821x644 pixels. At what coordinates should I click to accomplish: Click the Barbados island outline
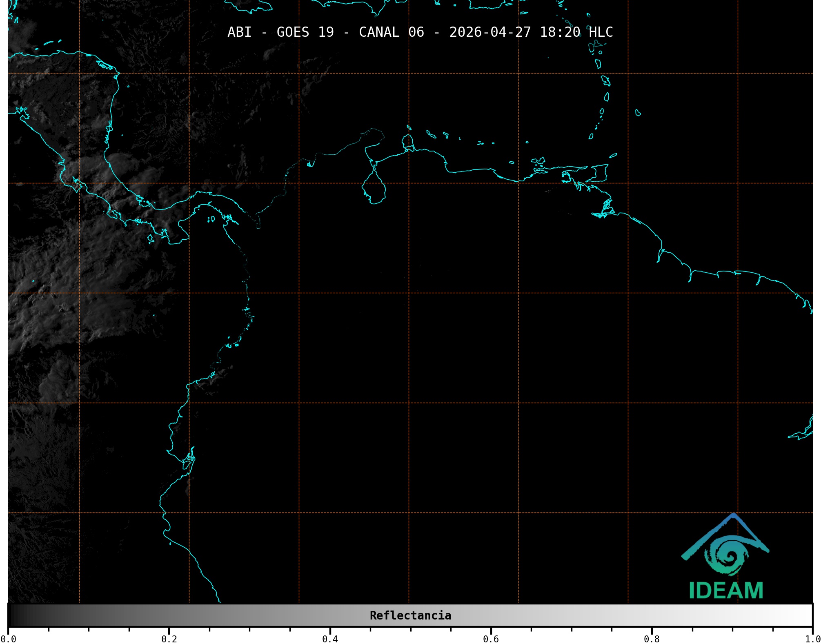point(638,113)
